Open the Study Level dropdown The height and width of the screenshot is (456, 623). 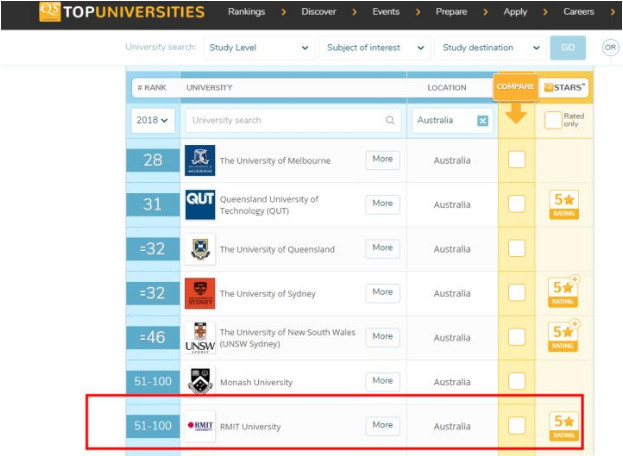(x=258, y=47)
